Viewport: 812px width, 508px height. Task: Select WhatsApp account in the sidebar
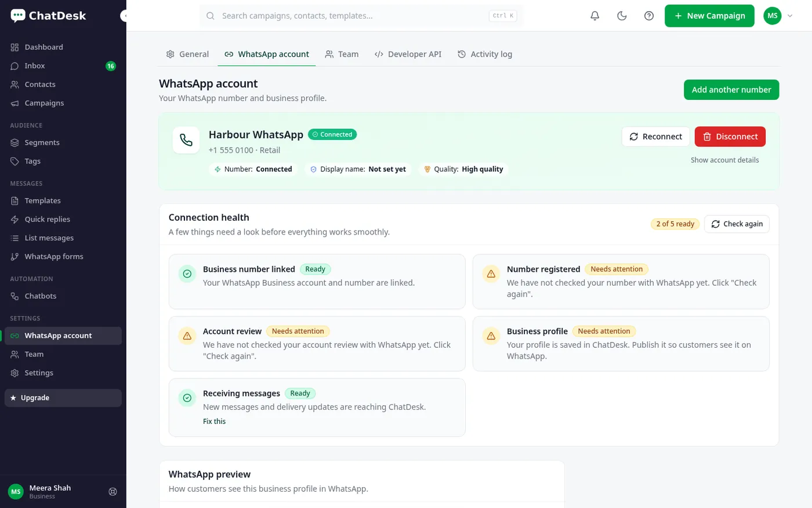(x=63, y=336)
